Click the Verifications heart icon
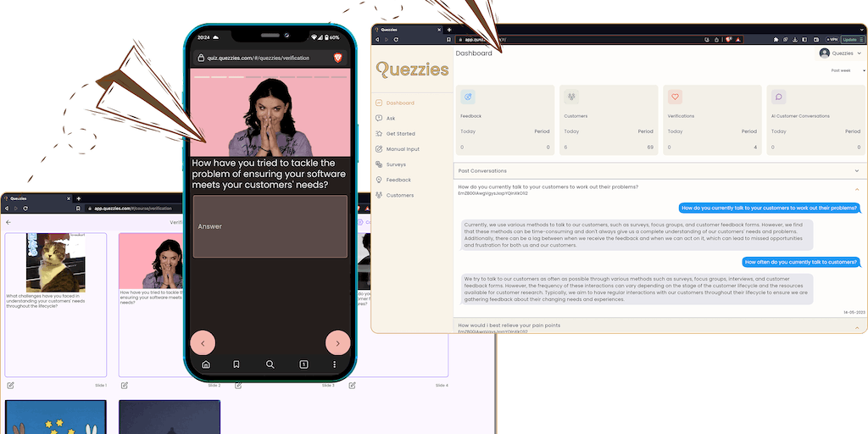Screen dimensions: 868x434 (x=675, y=97)
